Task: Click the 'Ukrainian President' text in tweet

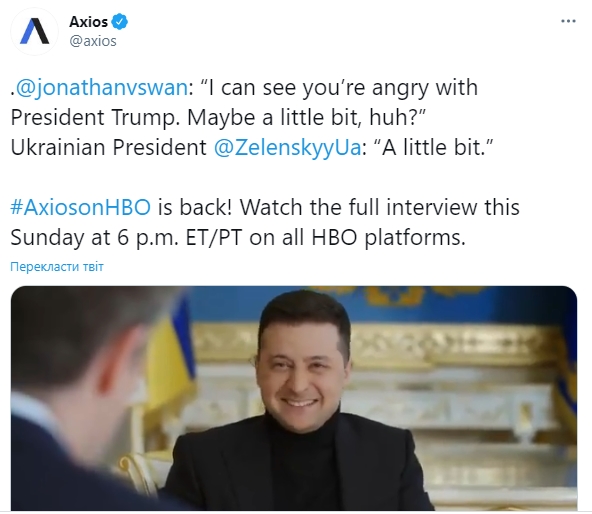Action: (108, 147)
